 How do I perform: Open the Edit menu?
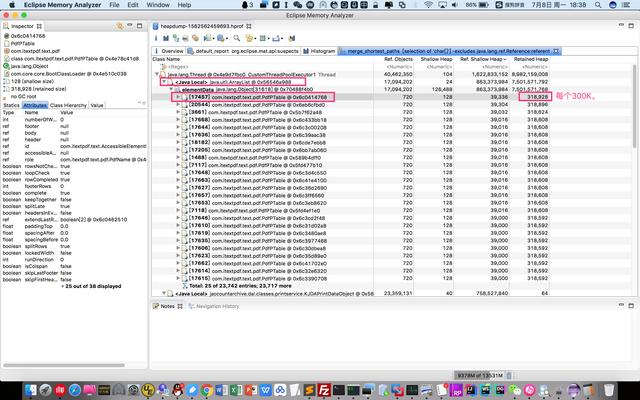(x=133, y=5)
